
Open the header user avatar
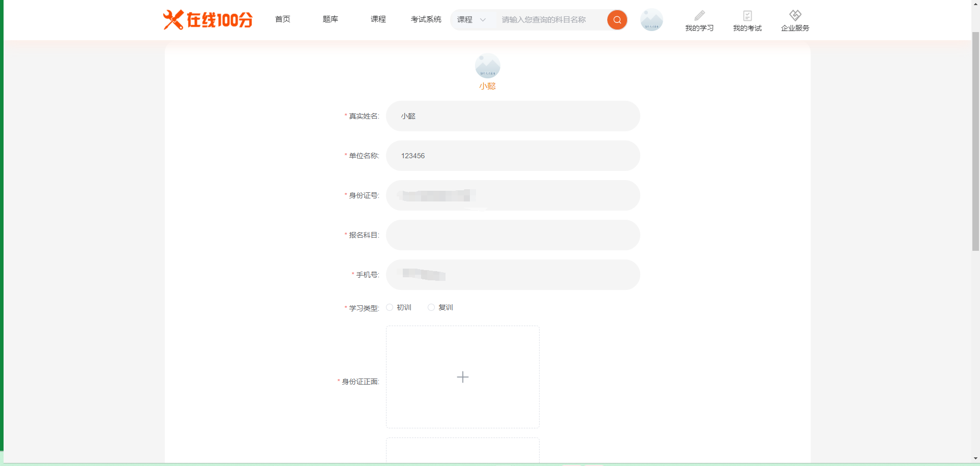coord(651,20)
